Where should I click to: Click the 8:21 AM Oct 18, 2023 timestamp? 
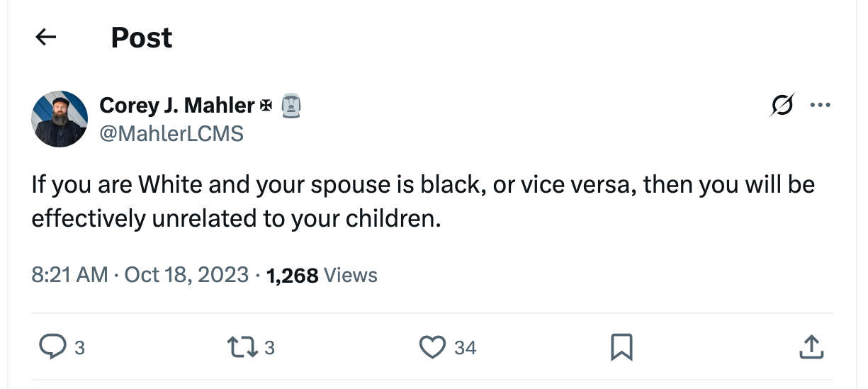coord(140,275)
